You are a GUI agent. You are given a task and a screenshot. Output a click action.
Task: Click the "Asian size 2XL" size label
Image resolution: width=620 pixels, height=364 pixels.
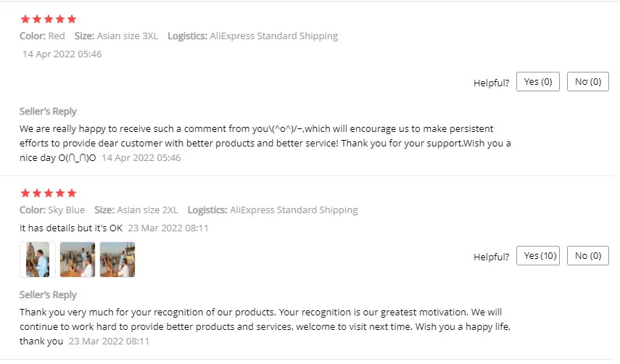146,210
